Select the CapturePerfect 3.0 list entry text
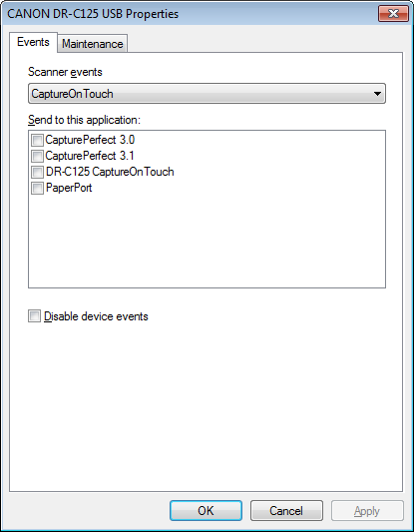414x532 pixels. (90, 140)
